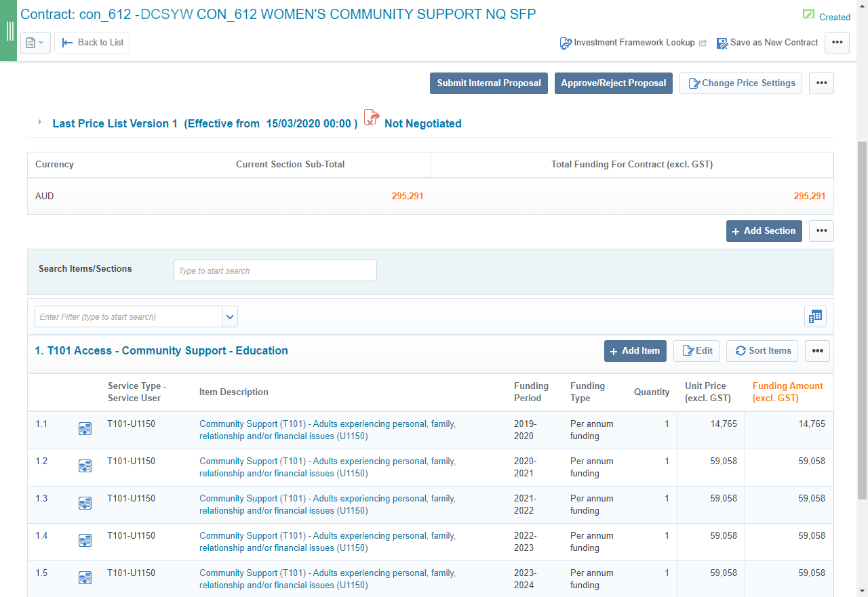868x597 pixels.
Task: Open the document menu dropdown
Action: pyautogui.click(x=35, y=43)
